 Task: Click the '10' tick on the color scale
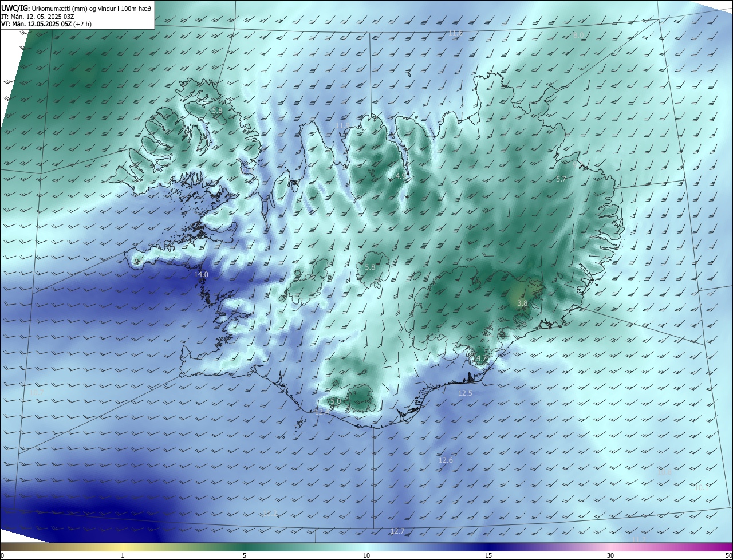click(366, 556)
